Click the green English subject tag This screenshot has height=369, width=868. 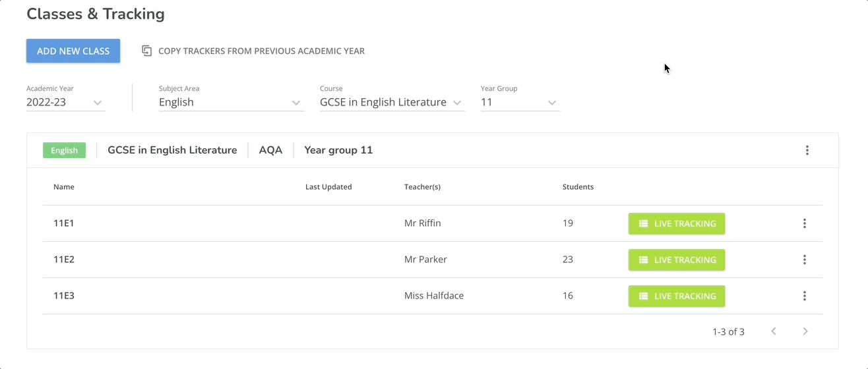tap(64, 150)
